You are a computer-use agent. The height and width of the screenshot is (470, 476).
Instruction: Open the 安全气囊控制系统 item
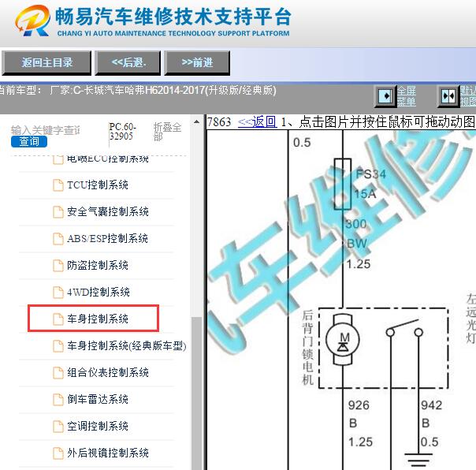point(108,212)
